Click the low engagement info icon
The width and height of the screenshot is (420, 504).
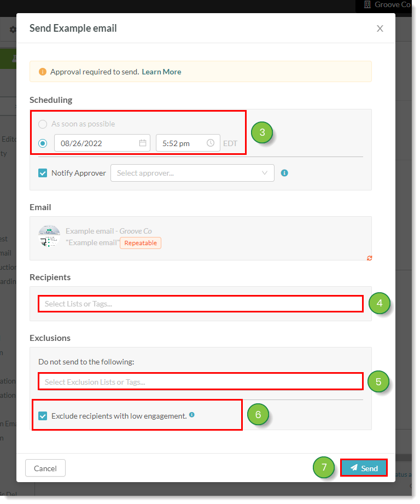coord(192,415)
